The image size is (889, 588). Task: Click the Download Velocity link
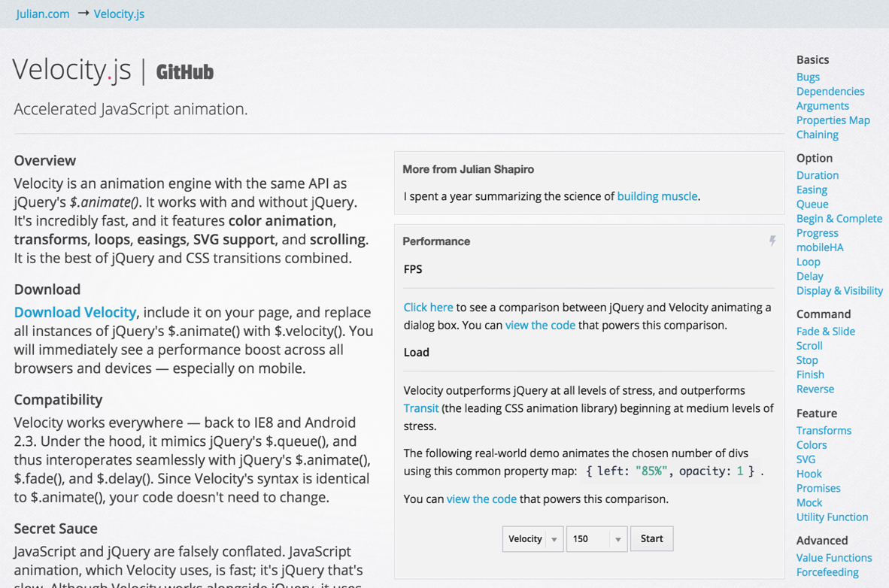tap(75, 312)
